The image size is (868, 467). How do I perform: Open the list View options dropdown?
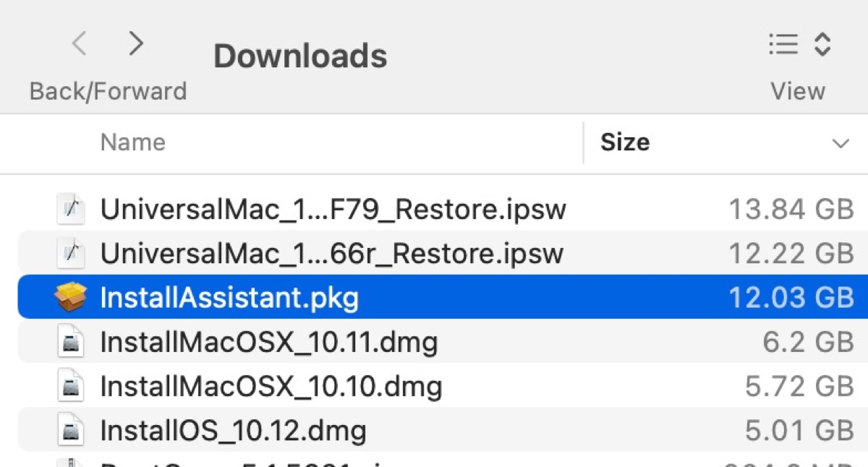pyautogui.click(x=799, y=45)
